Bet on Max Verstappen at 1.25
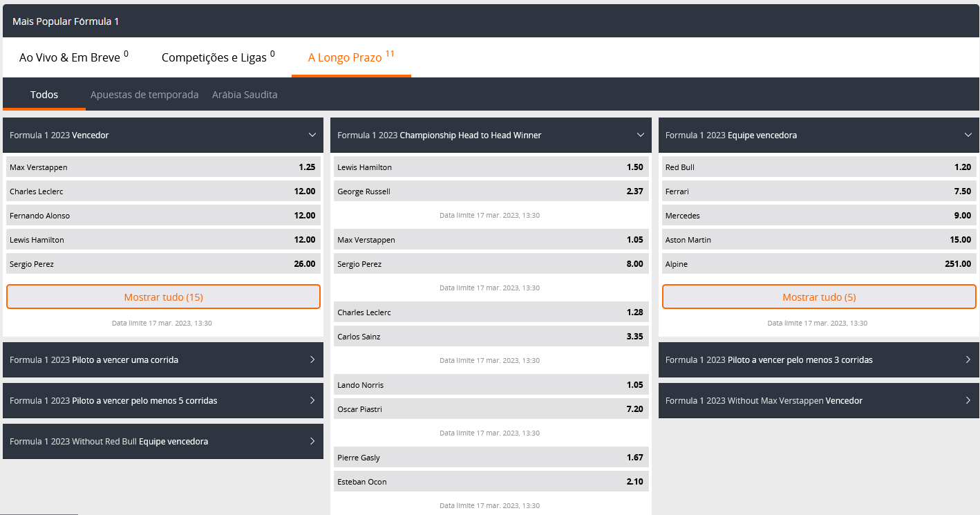The image size is (980, 515). pos(163,167)
